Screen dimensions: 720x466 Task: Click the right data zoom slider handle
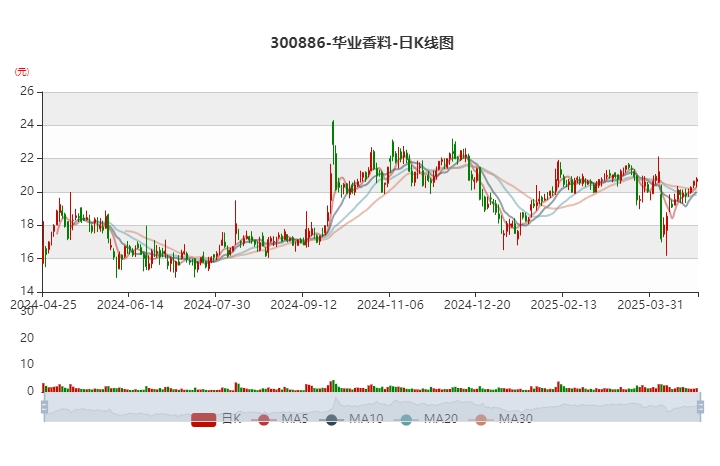(700, 407)
